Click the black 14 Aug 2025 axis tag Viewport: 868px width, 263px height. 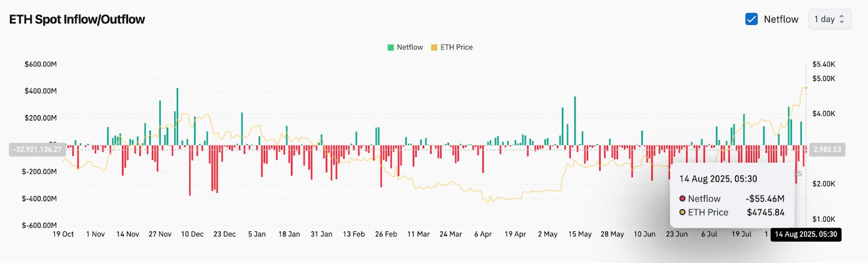[x=806, y=235]
